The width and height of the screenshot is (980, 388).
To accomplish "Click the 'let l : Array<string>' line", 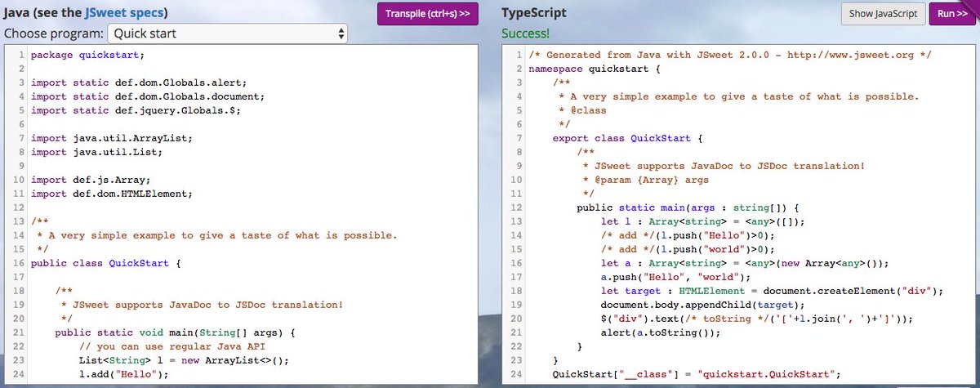I will 703,221.
